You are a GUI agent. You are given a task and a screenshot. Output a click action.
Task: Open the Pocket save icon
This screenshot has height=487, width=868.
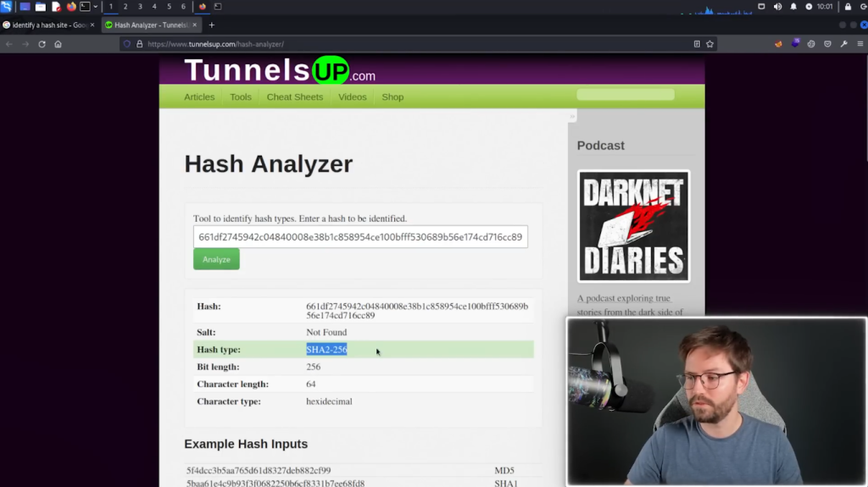pyautogui.click(x=827, y=44)
